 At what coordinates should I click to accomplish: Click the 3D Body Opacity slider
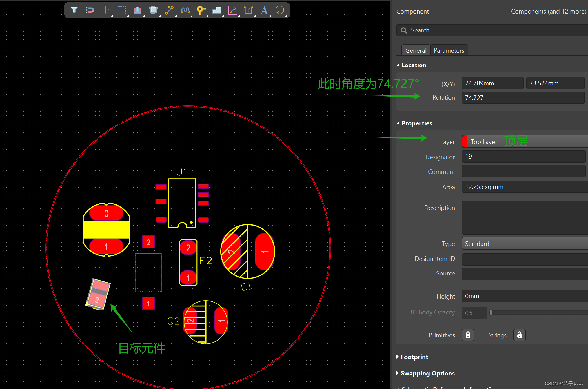(535, 313)
